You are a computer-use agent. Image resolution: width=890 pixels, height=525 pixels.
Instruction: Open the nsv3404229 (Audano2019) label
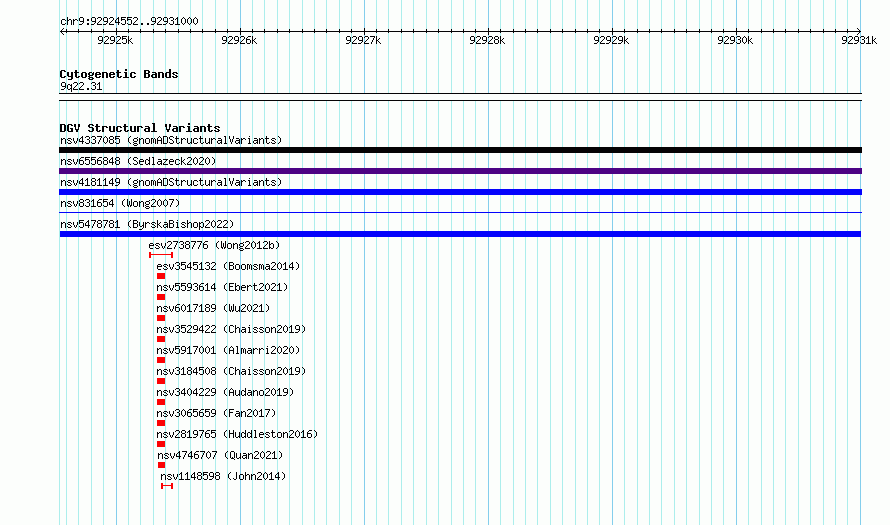[225, 392]
